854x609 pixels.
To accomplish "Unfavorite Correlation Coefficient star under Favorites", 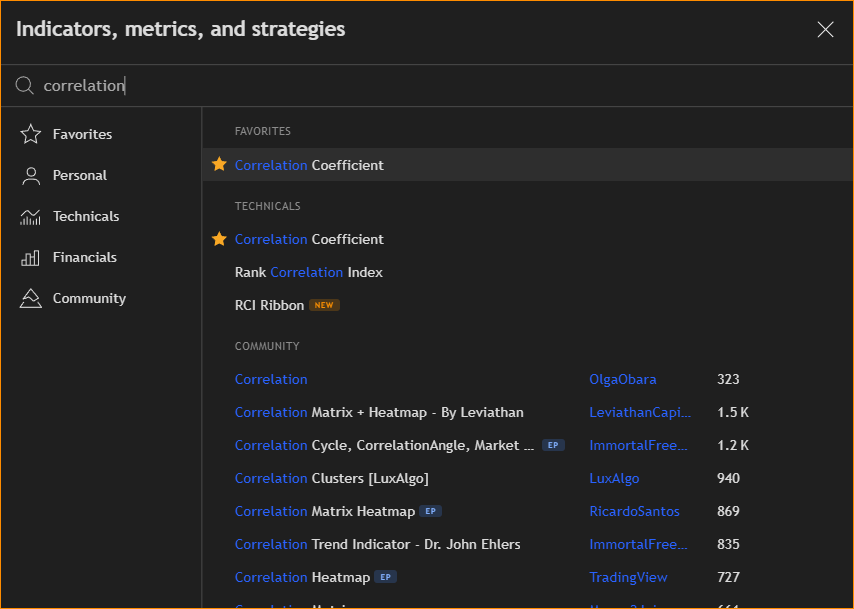I will (x=220, y=165).
